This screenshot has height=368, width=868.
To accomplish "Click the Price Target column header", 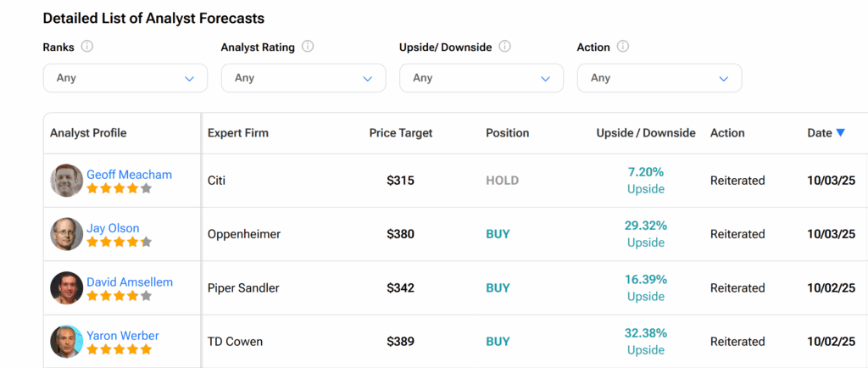I will (x=400, y=133).
